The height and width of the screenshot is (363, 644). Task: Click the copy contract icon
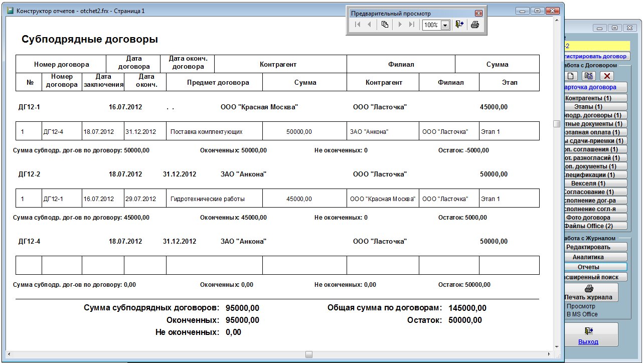click(588, 76)
